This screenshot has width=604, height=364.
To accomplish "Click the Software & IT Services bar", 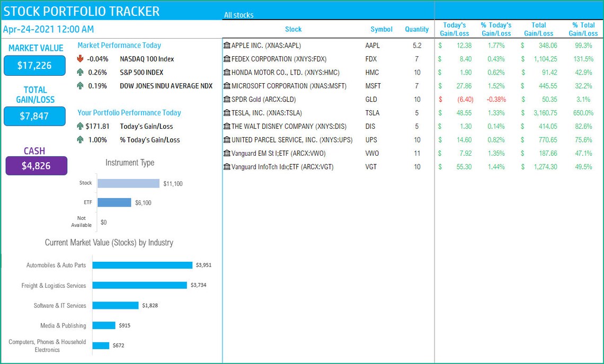I will pyautogui.click(x=116, y=305).
